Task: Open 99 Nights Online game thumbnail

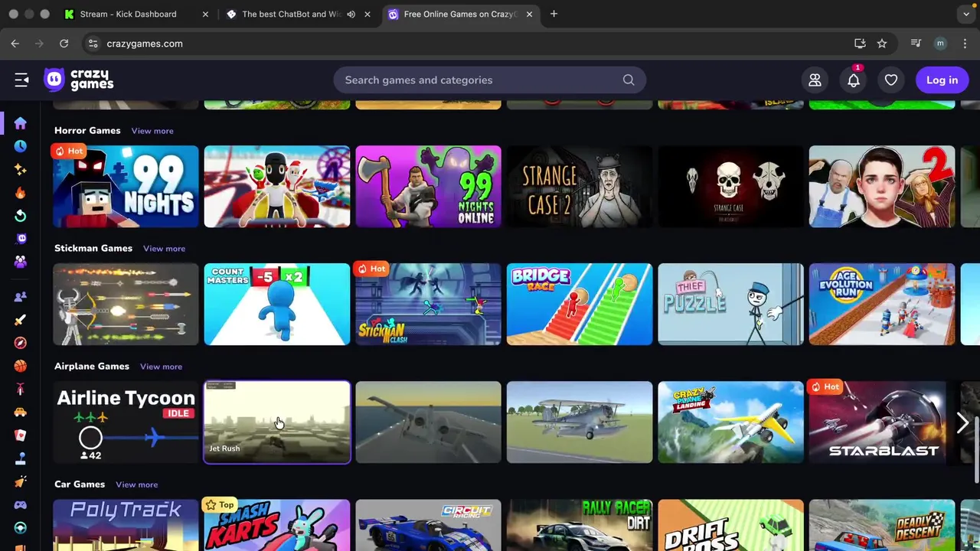Action: click(x=428, y=187)
